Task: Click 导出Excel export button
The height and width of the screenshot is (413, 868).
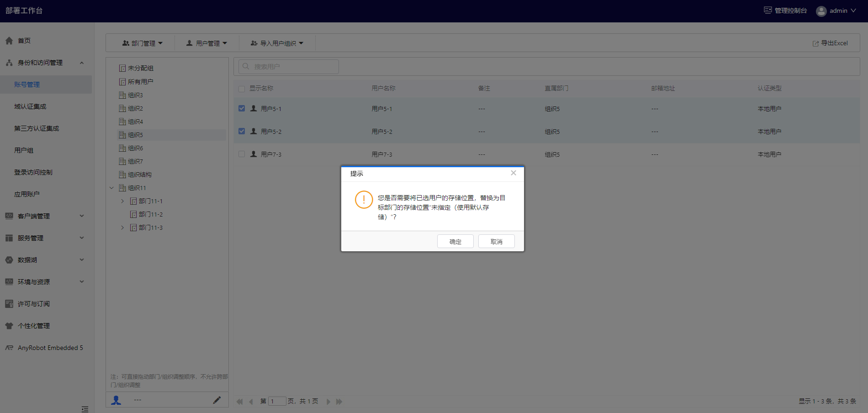Action: 830,43
